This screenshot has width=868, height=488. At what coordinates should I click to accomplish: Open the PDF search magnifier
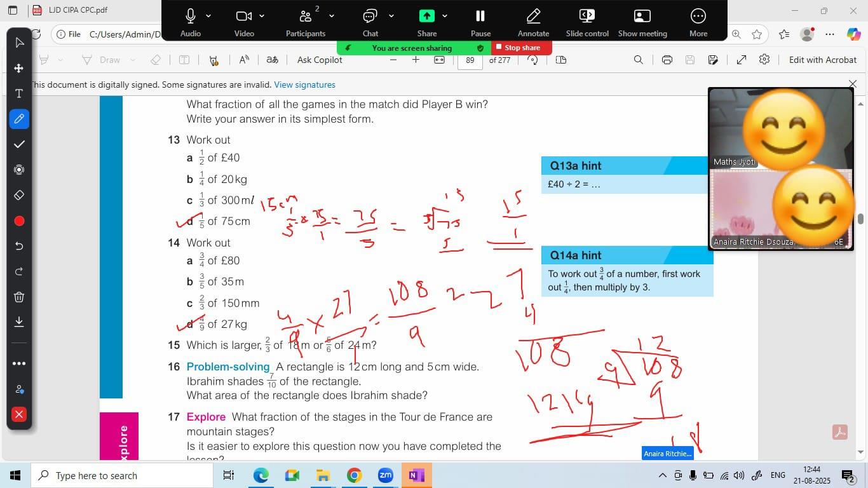click(638, 60)
